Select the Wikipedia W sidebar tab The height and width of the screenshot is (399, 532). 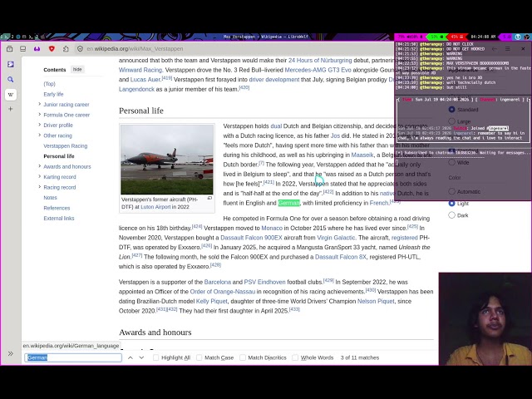coord(11,94)
